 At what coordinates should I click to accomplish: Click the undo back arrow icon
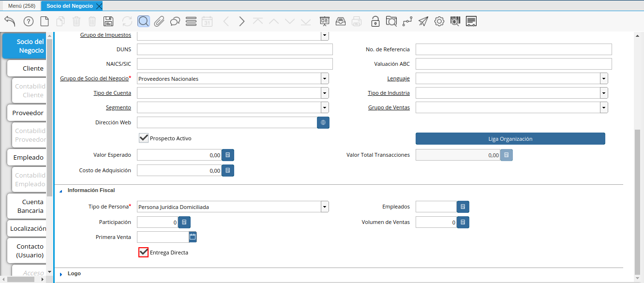coord(10,21)
